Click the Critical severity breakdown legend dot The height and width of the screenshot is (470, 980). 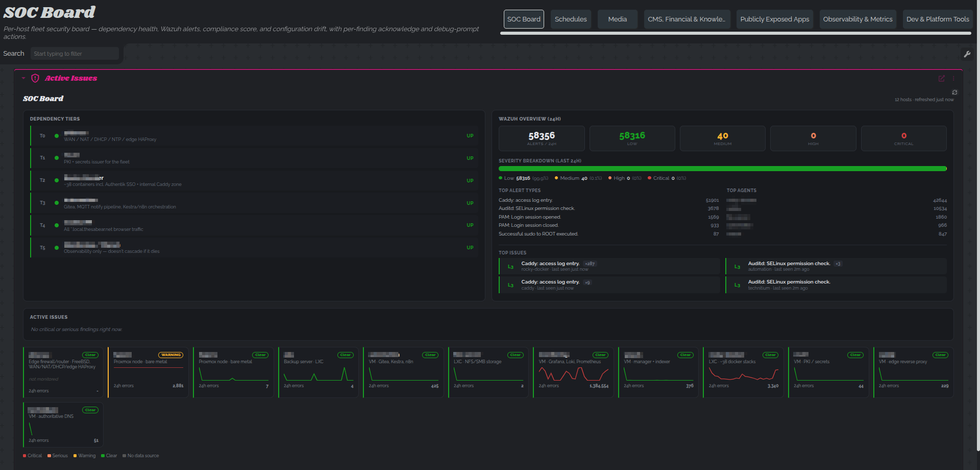(649, 178)
